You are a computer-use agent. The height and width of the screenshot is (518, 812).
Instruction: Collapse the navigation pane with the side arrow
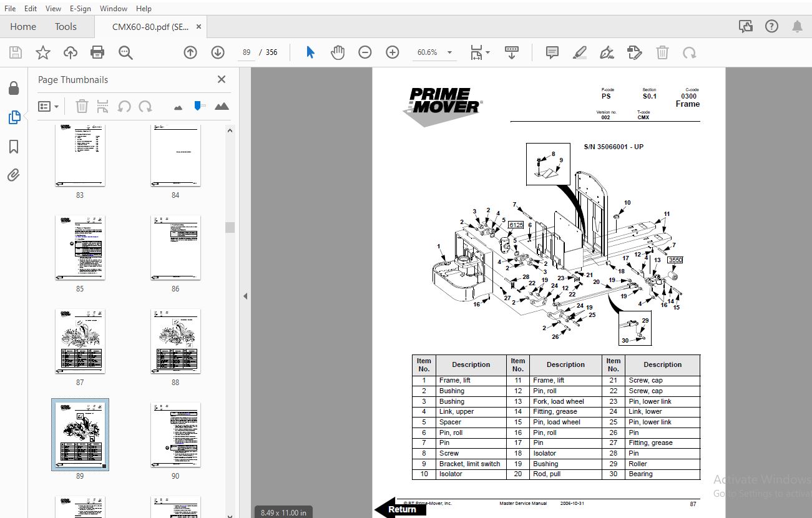(245, 296)
